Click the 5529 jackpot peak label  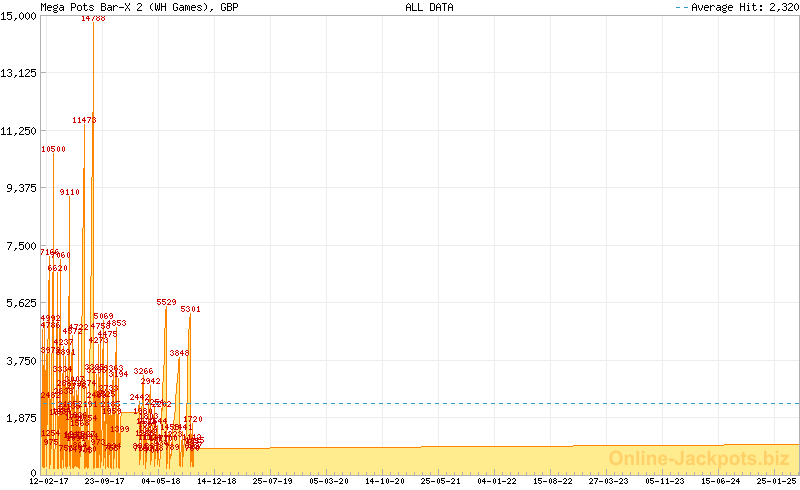coord(166,302)
